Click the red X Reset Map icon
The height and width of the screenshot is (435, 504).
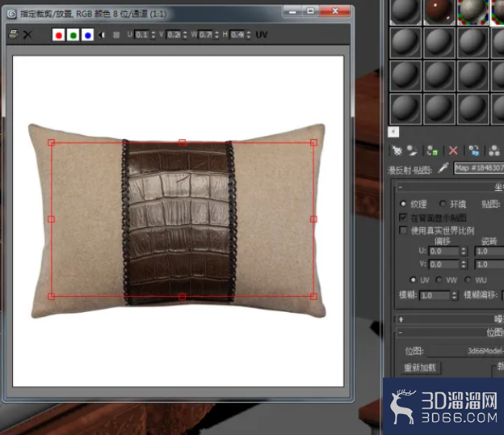(x=453, y=150)
